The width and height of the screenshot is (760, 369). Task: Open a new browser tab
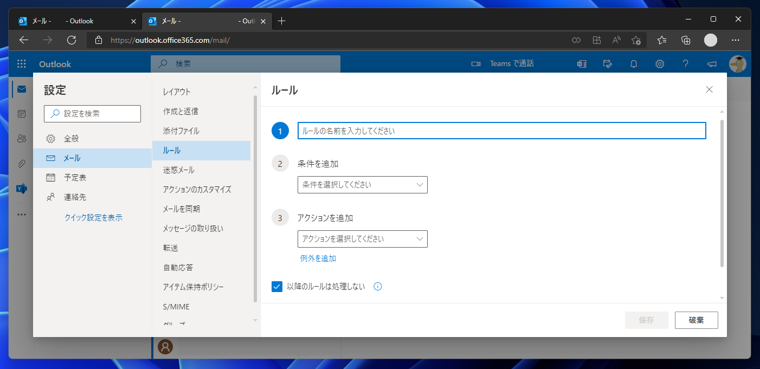282,21
